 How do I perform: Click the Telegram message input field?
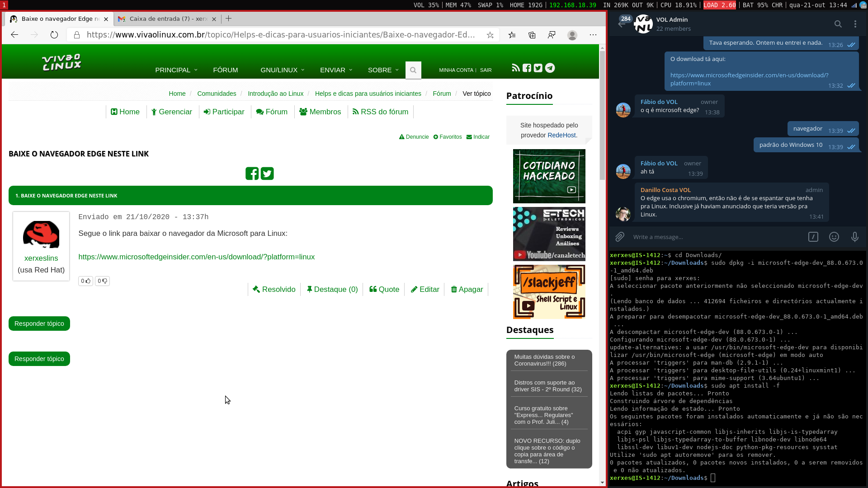pos(717,237)
